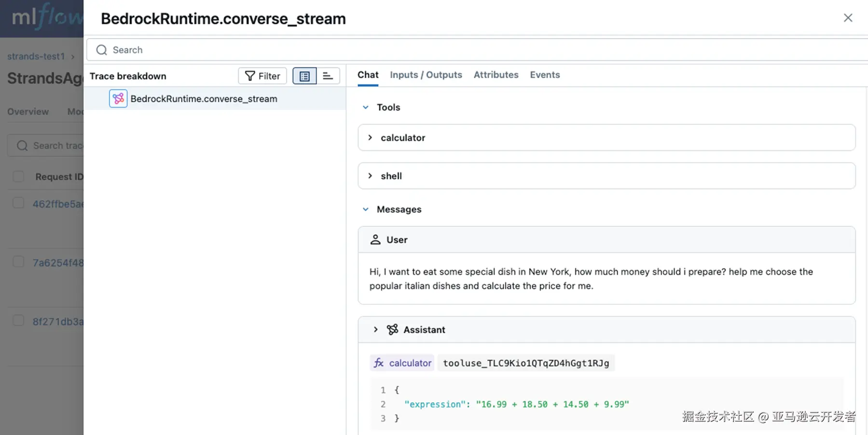Open the strands-test1 breadcrumb link

pyautogui.click(x=36, y=56)
